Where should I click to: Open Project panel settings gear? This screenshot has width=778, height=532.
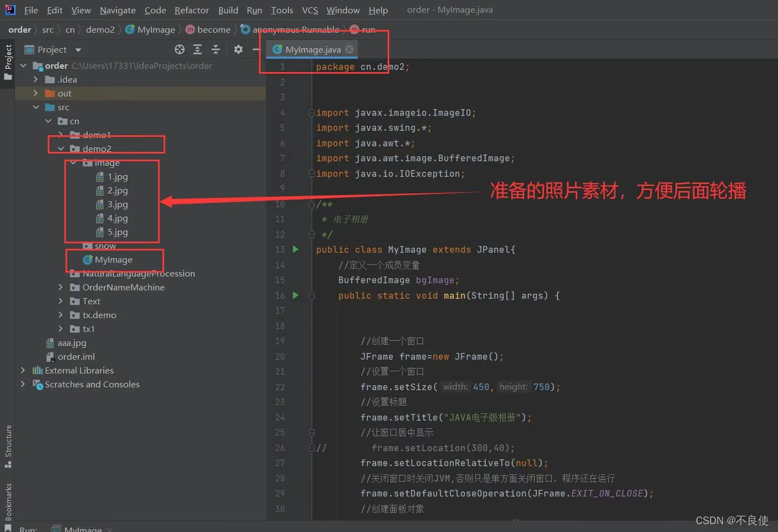click(238, 49)
